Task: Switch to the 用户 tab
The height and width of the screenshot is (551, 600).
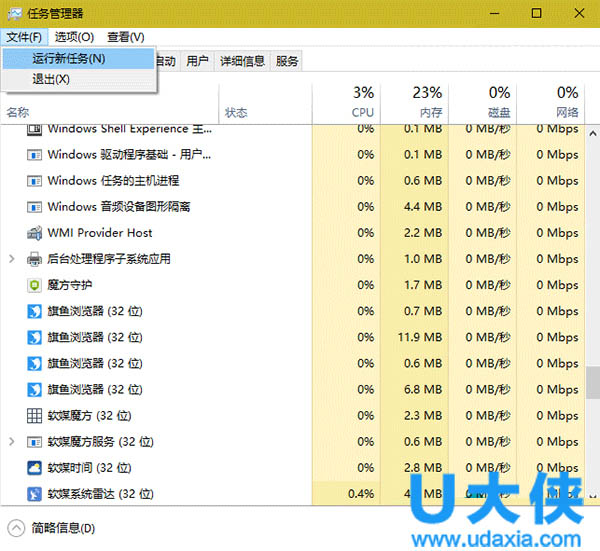Action: tap(197, 61)
